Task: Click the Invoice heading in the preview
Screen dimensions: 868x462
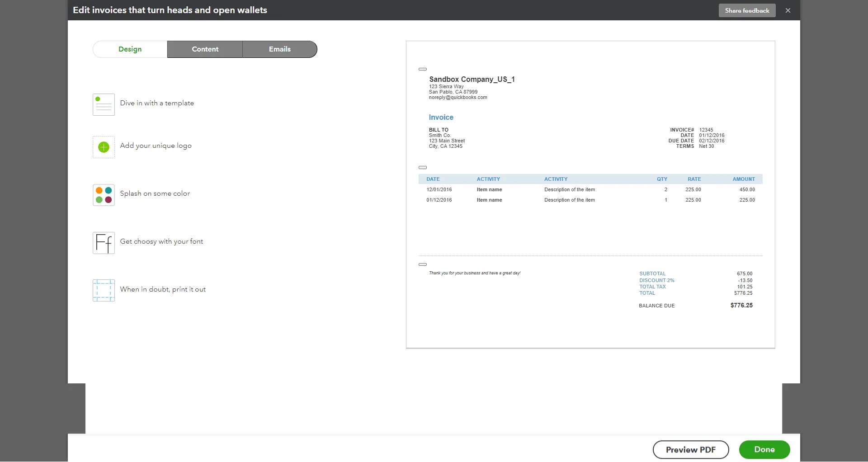Action: tap(441, 117)
